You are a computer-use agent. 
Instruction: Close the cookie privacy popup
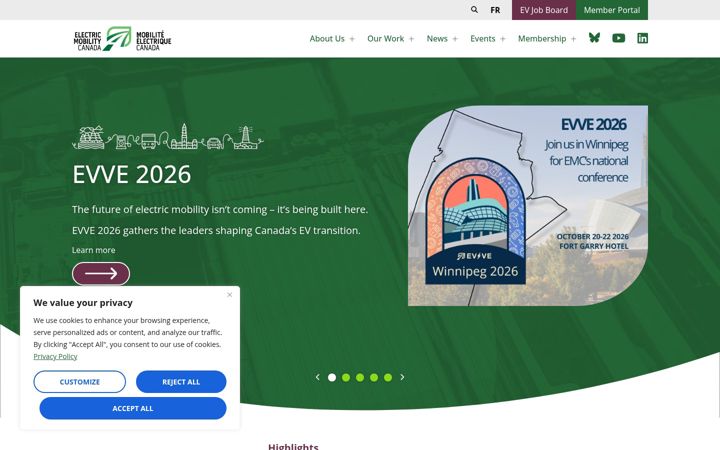click(230, 295)
